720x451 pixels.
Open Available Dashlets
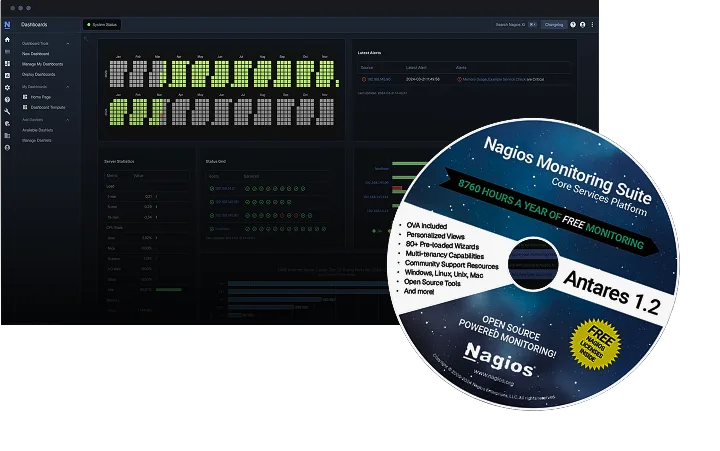37,130
